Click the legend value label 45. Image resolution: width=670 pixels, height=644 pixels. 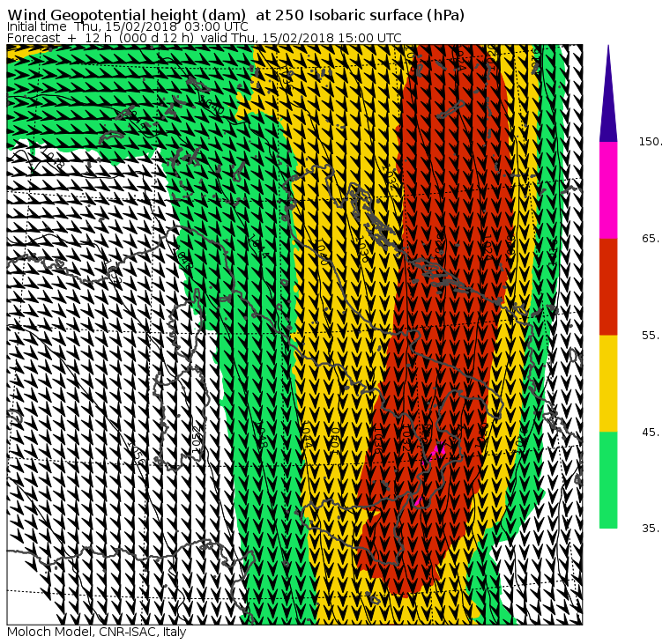coord(651,433)
